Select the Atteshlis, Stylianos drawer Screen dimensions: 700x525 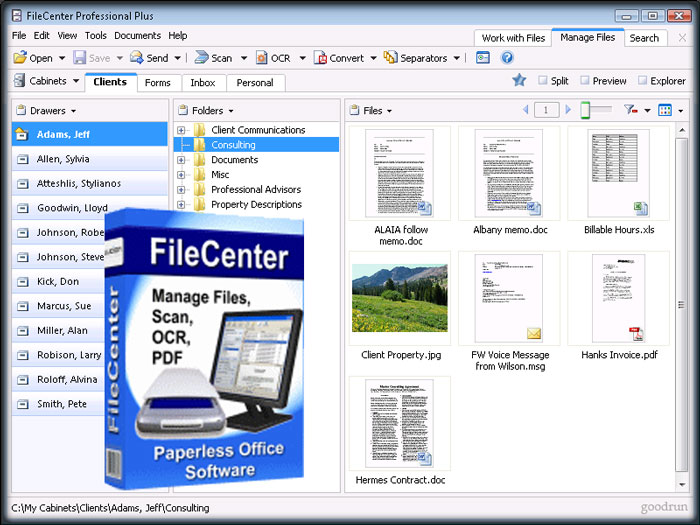point(90,183)
